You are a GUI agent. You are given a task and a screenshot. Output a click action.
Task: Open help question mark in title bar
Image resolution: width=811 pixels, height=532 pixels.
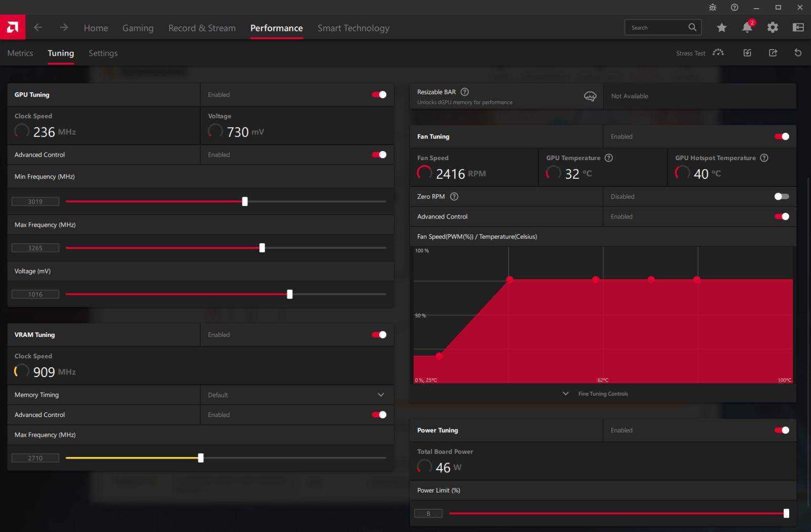point(734,7)
